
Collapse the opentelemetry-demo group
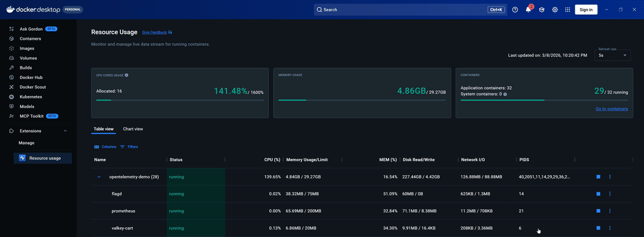(x=99, y=176)
